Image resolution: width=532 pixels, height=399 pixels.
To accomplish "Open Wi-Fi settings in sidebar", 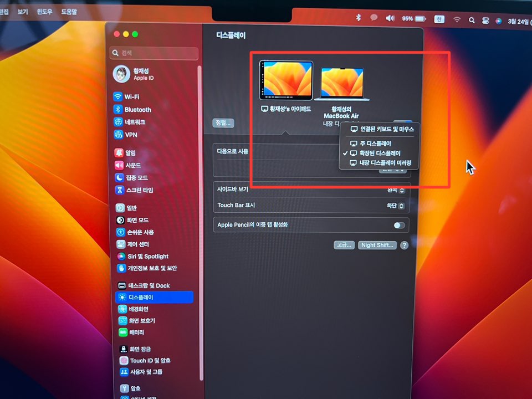I will (126, 96).
